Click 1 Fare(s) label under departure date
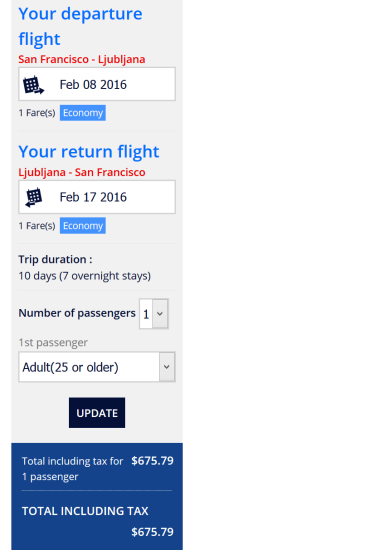 (37, 113)
